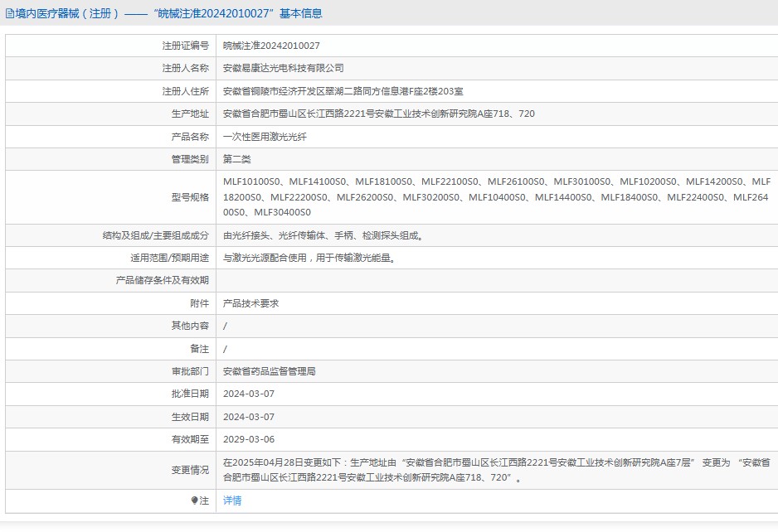The image size is (778, 532).
Task: Click the 产品储存条件及有效期 label
Action: coord(163,280)
